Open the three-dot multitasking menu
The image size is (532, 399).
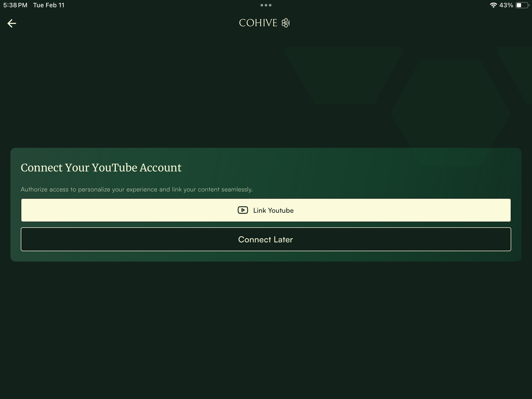[x=266, y=5]
